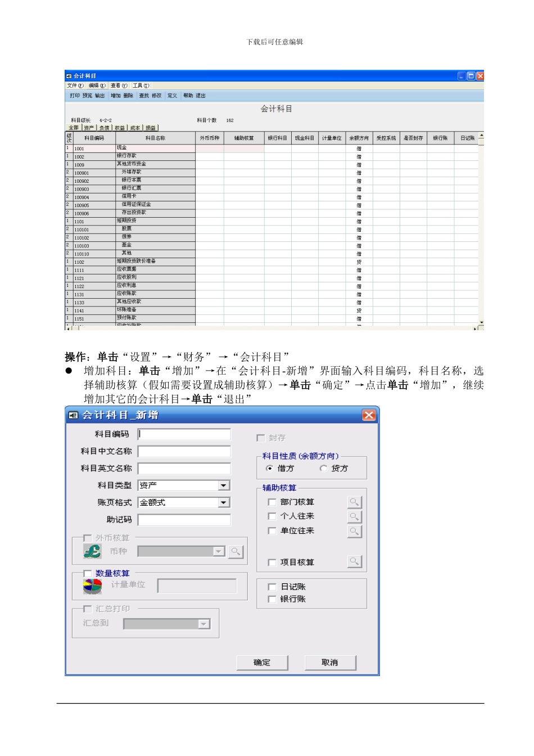Screen dimensions: 534x756
Task: Switch to the 全部 tab
Action: [x=74, y=128]
